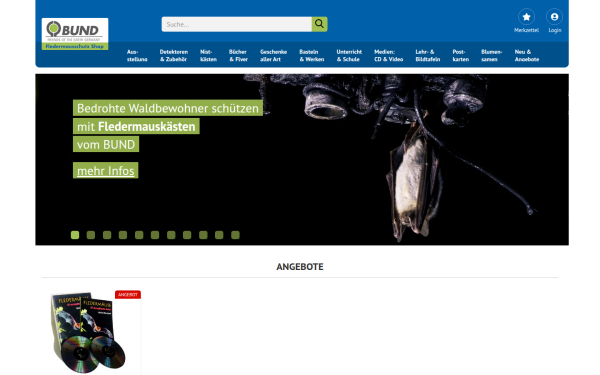Select the second carousel slide dot

coord(91,235)
